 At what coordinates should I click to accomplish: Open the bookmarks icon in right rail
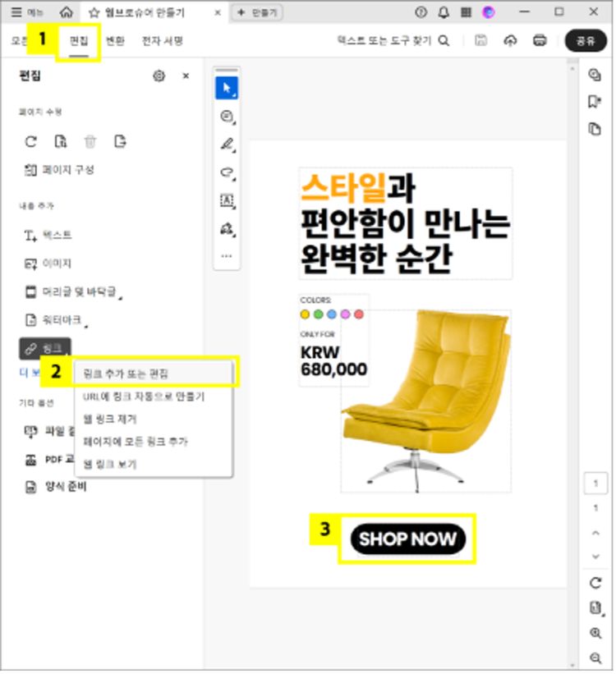(595, 102)
